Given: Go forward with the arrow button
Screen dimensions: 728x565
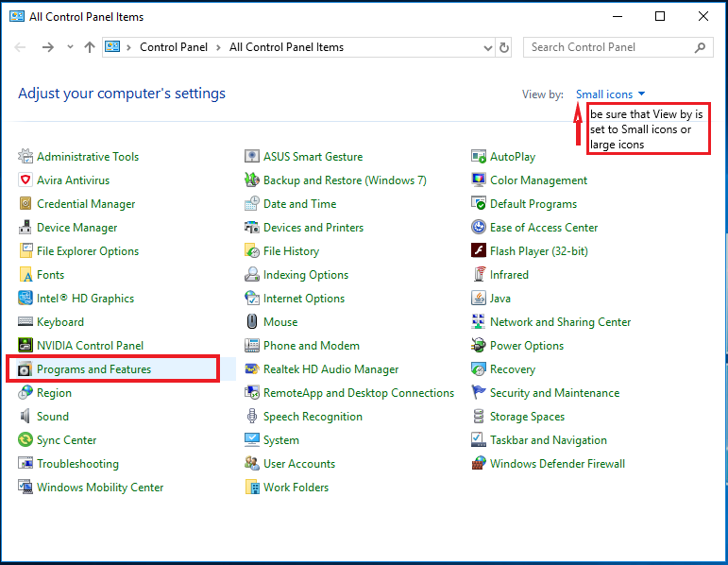Looking at the screenshot, I should tap(48, 47).
